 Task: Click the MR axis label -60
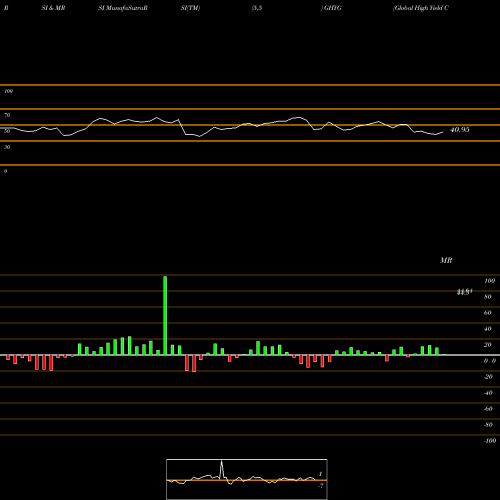(x=488, y=409)
